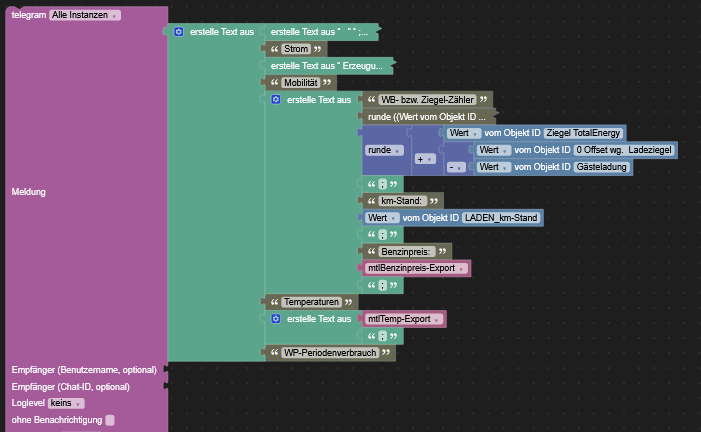The image size is (701, 432).
Task: Select object ID 'LADEN_km-Stand' field
Action: pos(501,218)
